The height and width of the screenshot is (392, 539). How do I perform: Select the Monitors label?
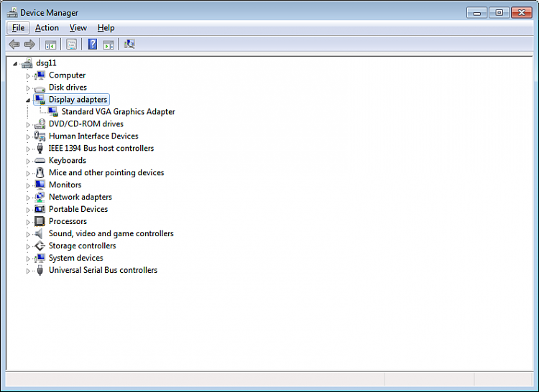[x=65, y=185]
